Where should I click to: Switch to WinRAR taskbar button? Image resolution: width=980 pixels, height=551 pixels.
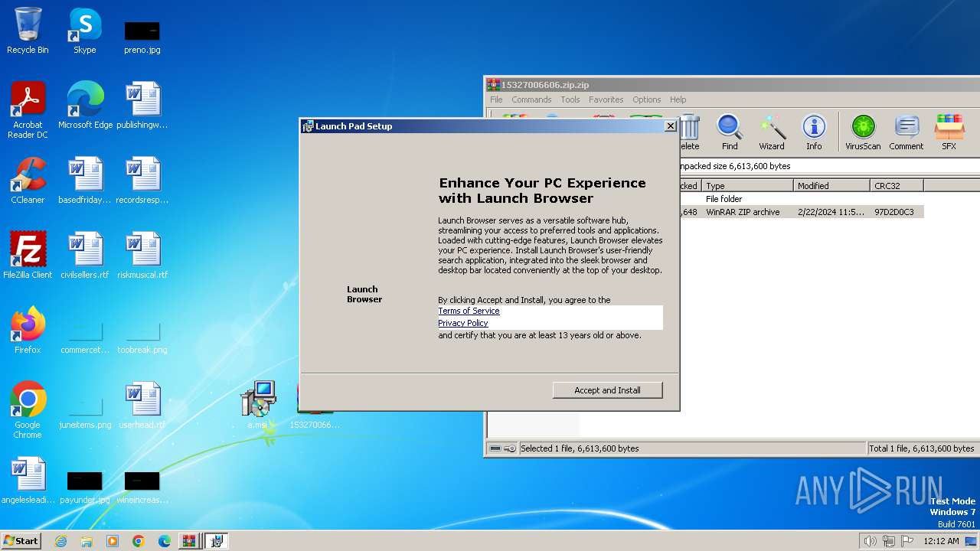point(188,541)
